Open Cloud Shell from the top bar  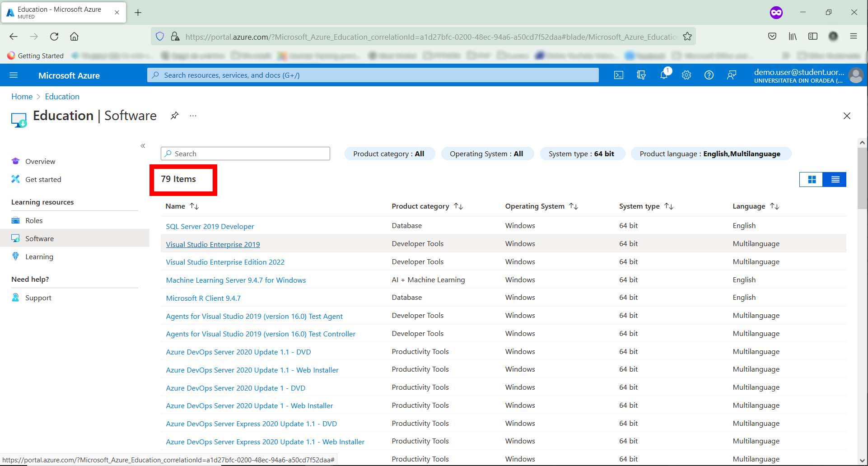coord(619,75)
